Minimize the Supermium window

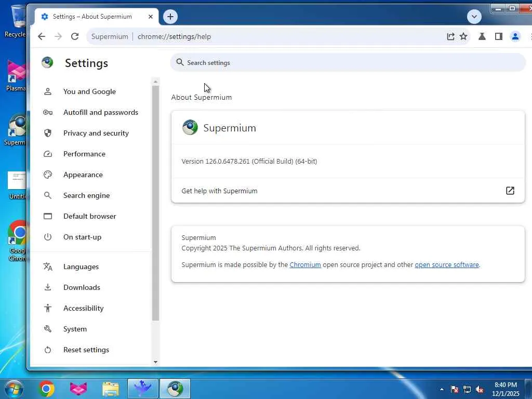pos(498,8)
